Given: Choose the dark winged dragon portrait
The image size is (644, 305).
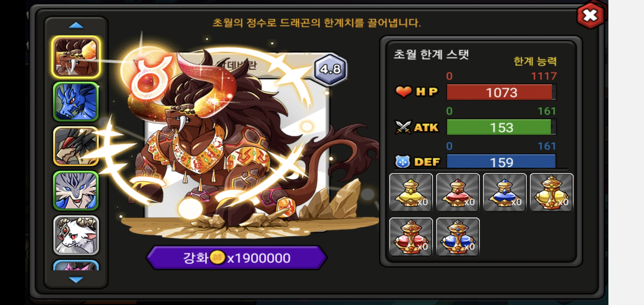Looking at the screenshot, I should coord(76,146).
